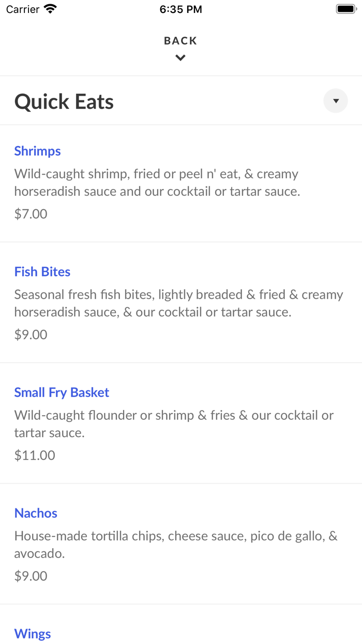362x644 pixels.
Task: Open the Nachos menu item
Action: point(36,513)
